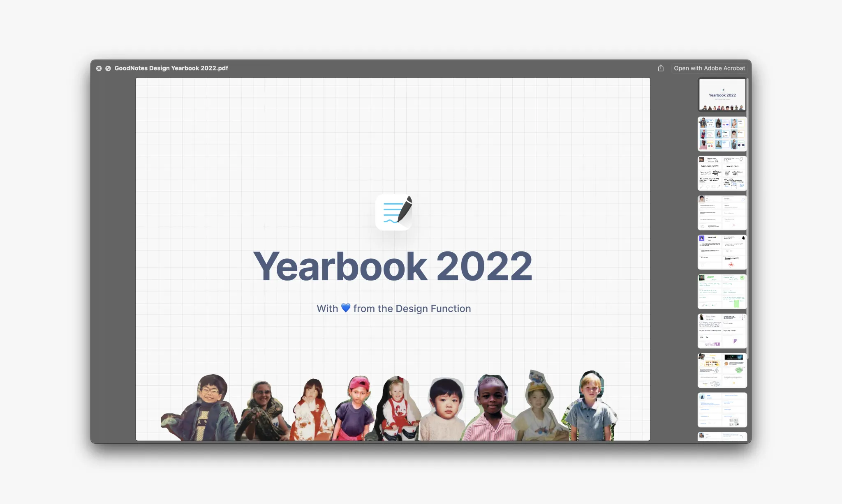
Task: Click Open with Adobe Acrobat button
Action: pyautogui.click(x=709, y=68)
